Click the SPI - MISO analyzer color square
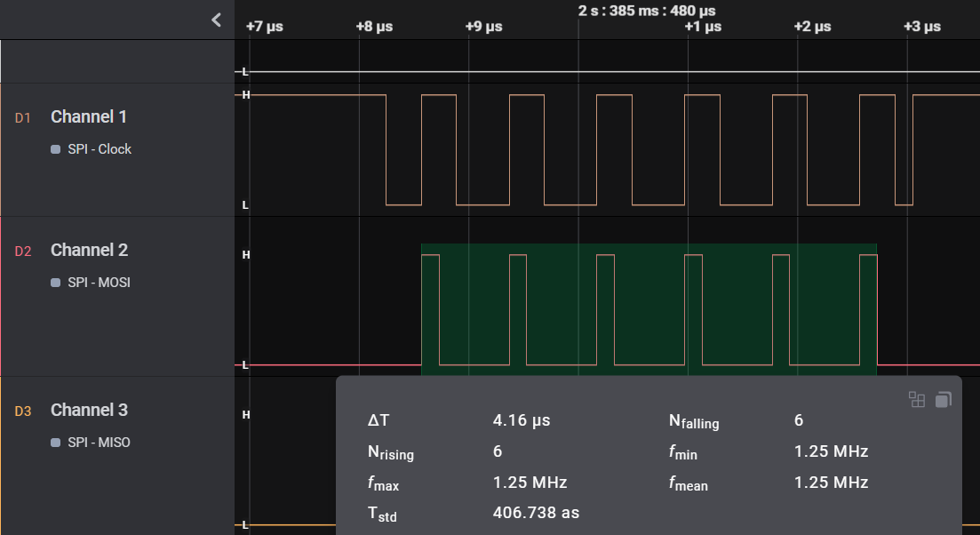 56,443
